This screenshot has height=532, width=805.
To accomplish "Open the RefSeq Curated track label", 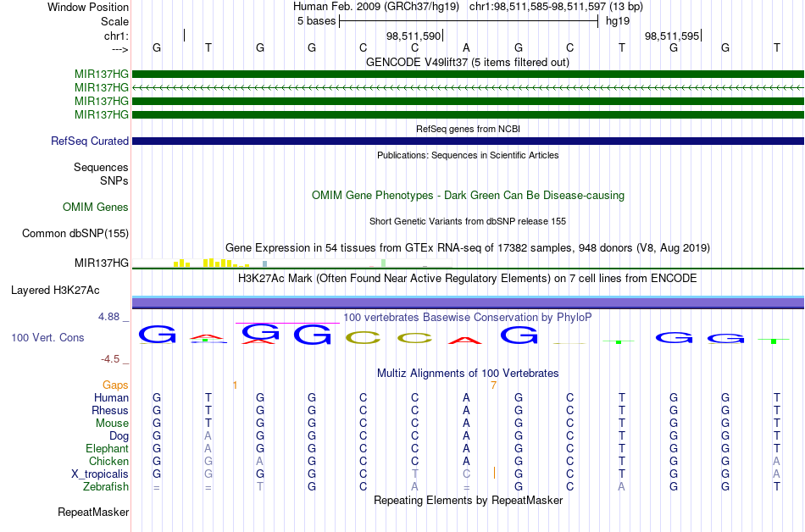I will (89, 141).
